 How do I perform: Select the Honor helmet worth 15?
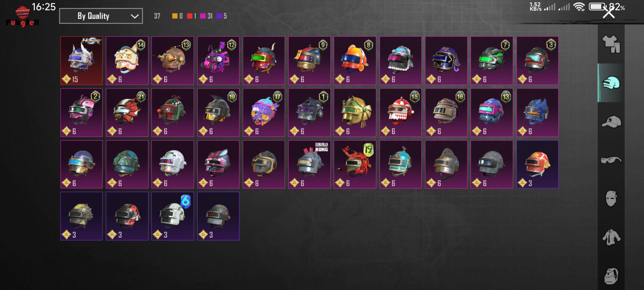point(81,61)
